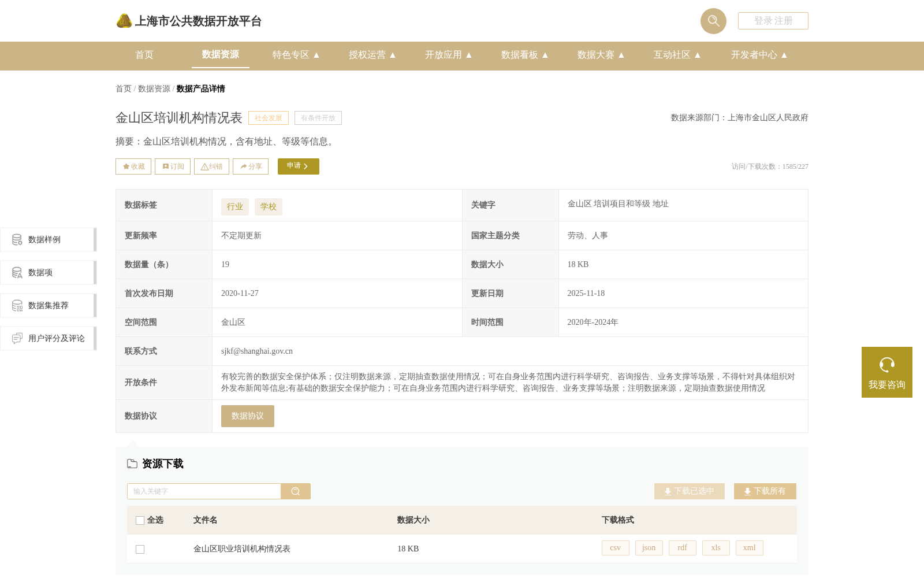Click 下载已选中 download button

click(x=690, y=491)
